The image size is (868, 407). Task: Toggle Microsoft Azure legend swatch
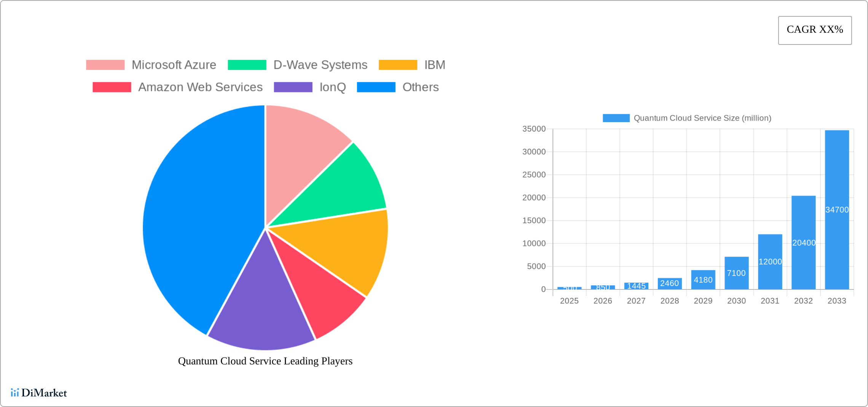tap(105, 65)
